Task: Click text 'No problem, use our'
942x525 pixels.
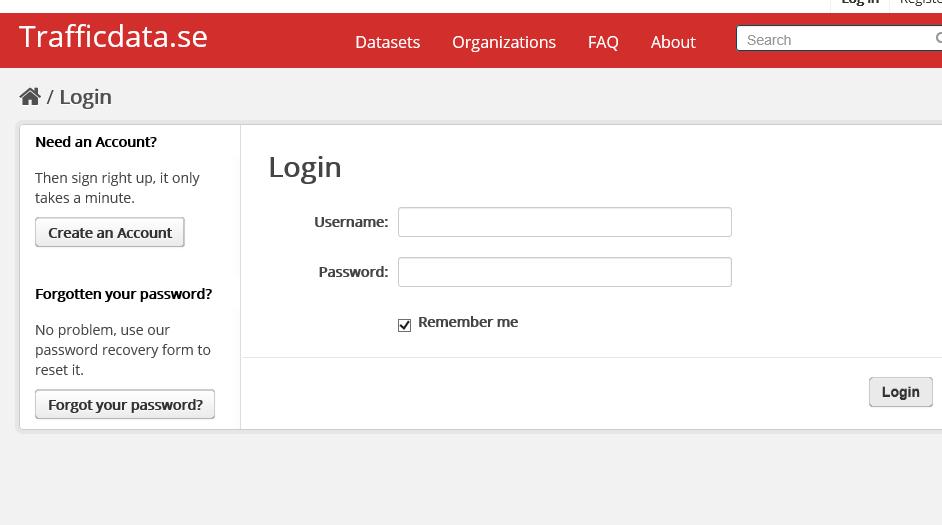Action: coord(102,330)
